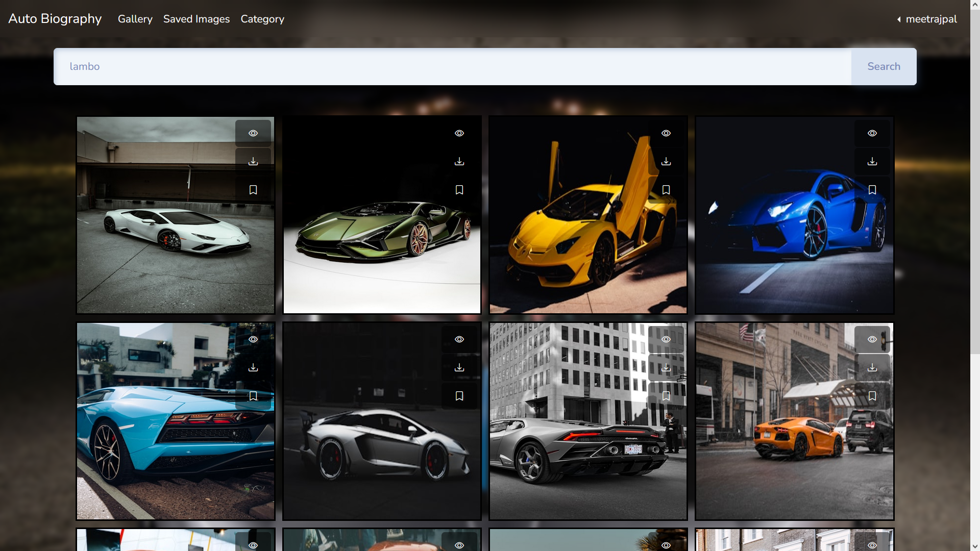Screen dimensions: 980x551
Task: View the light blue Lamborghini rear image
Action: (253, 339)
